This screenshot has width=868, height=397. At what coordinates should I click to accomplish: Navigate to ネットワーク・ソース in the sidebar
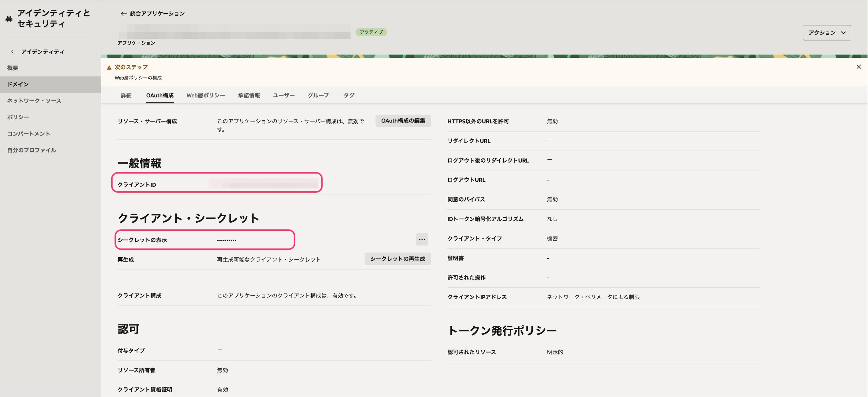point(34,100)
